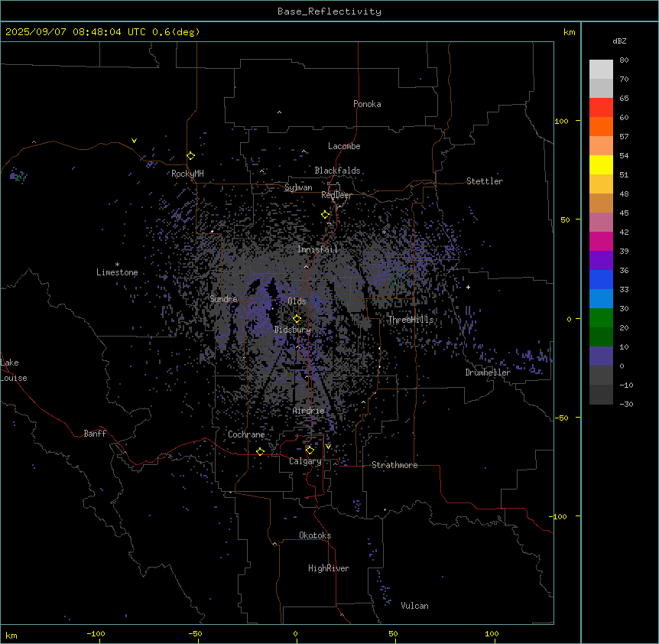Click the yellow marker south of Cochrane
This screenshot has height=644, width=659.
pyautogui.click(x=260, y=452)
